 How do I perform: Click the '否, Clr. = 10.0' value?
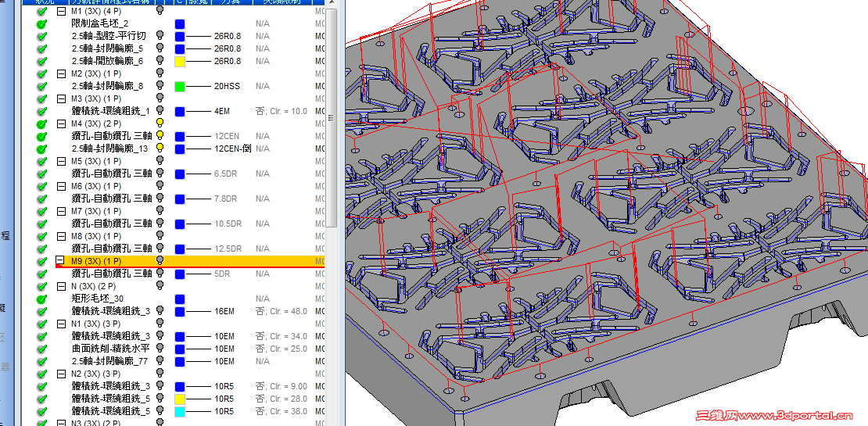(x=282, y=111)
